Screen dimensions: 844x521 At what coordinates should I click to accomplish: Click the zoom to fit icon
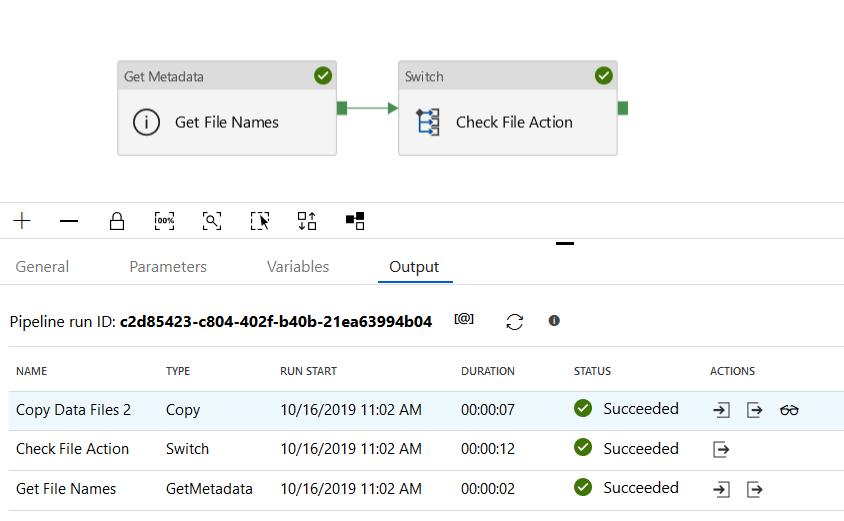click(x=212, y=221)
